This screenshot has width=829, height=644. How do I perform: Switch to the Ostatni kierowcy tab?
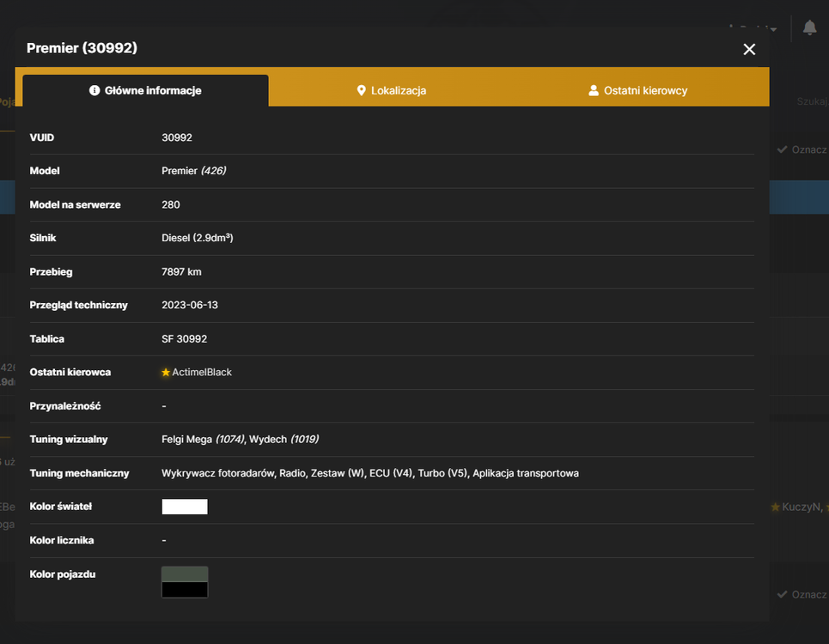point(637,90)
